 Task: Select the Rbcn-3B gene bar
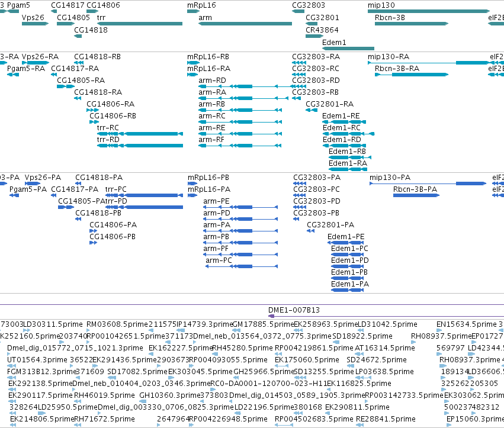click(x=412, y=24)
